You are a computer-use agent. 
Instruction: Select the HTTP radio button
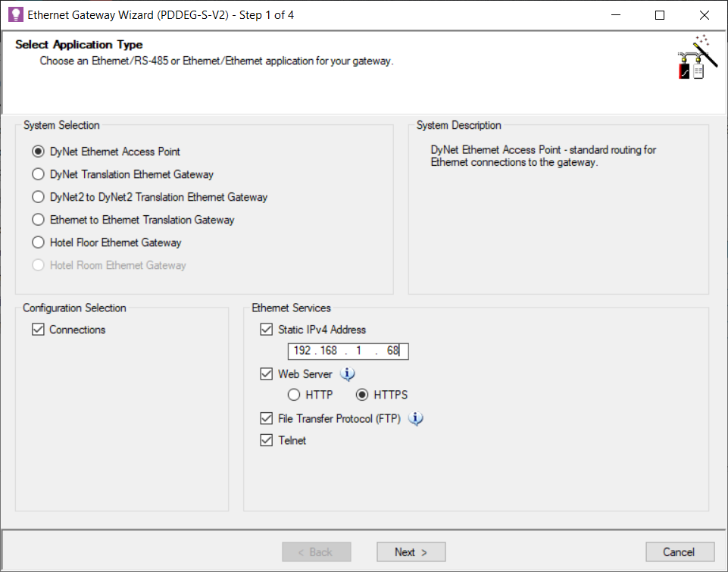(x=292, y=395)
